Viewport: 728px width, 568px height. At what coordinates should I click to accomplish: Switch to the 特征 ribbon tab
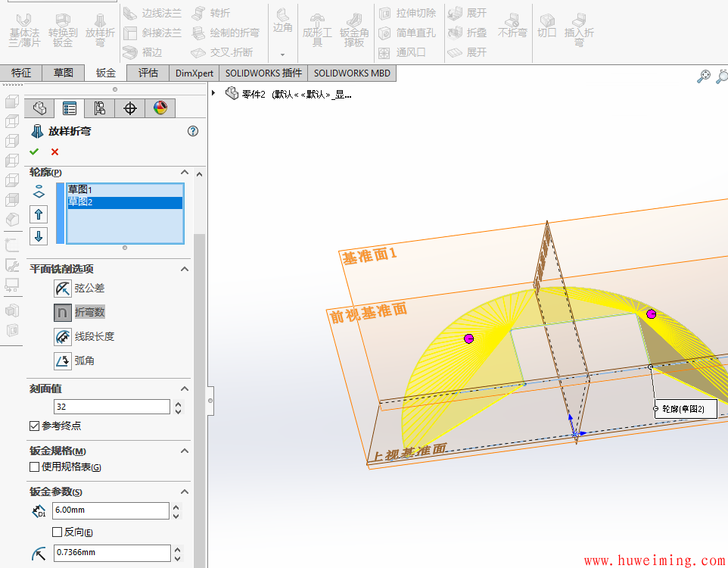click(21, 73)
